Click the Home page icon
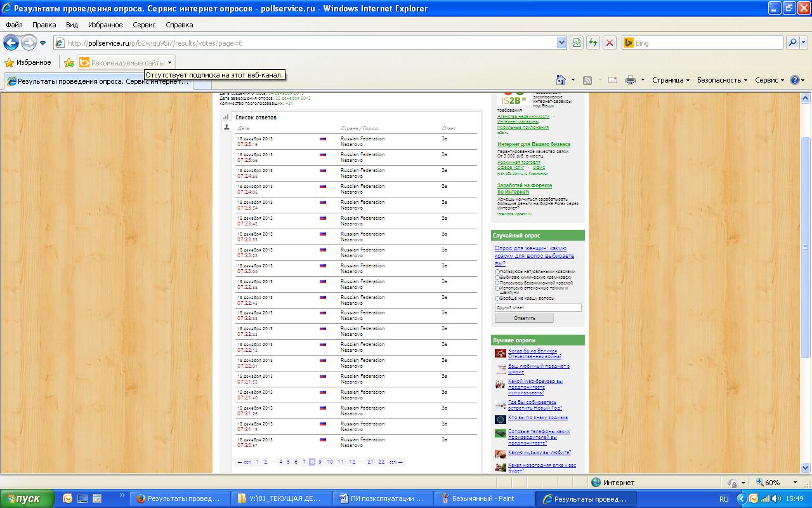 561,80
